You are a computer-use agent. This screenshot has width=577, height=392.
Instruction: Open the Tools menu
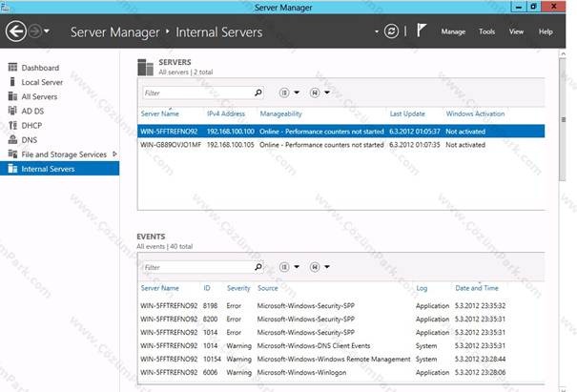click(486, 31)
